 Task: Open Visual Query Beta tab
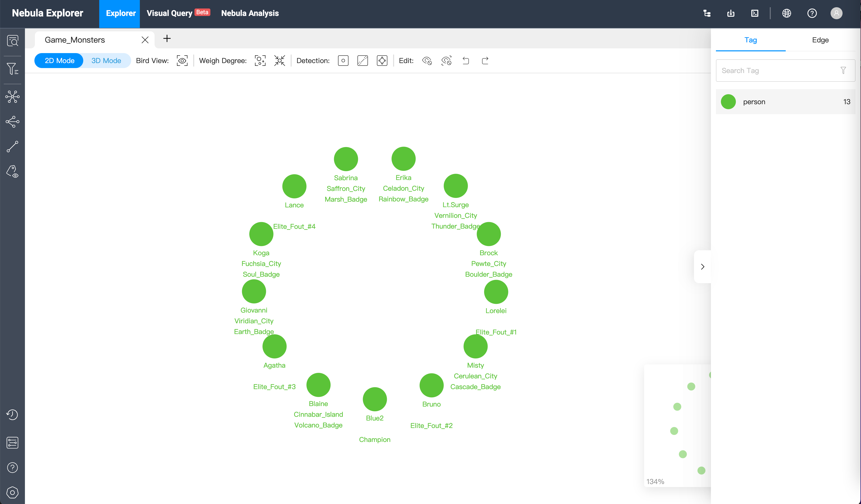coord(178,13)
